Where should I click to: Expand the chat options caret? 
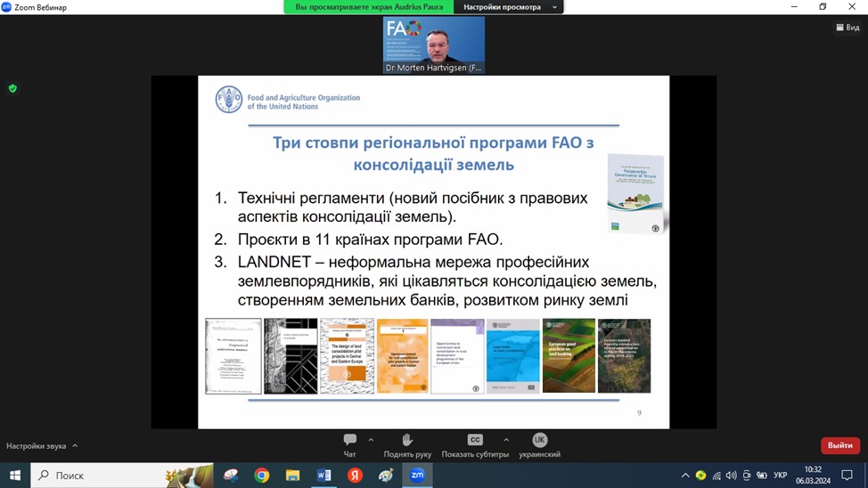(371, 440)
